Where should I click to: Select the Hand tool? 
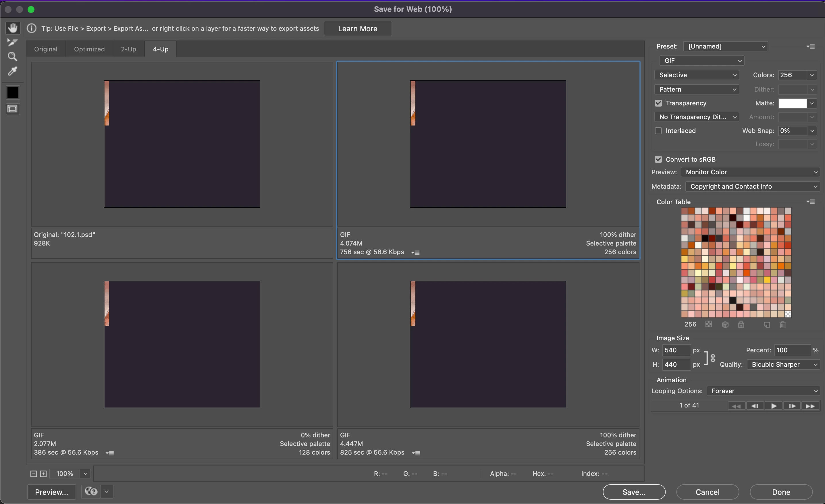coord(13,28)
